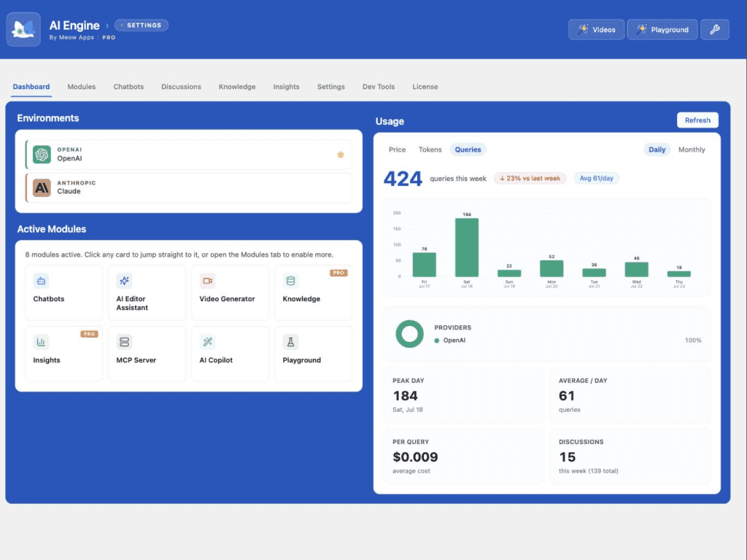
Task: Click the star icon on OpenAI row
Action: point(341,155)
